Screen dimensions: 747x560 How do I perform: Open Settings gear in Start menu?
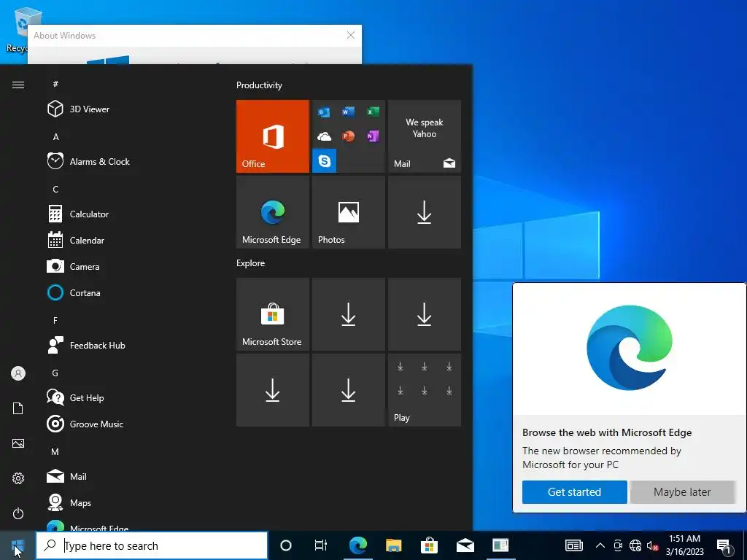tap(18, 478)
